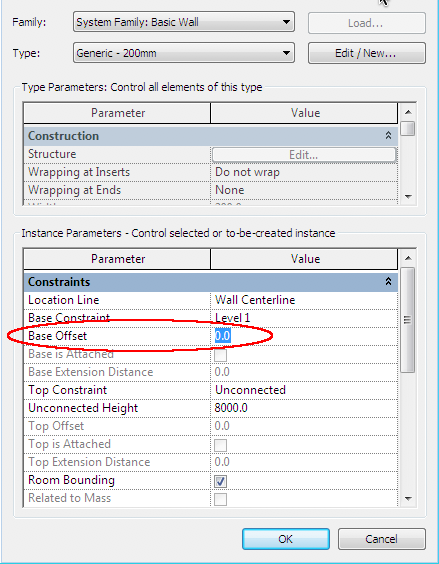Collapse the Construction section chevron
439x564 pixels.
[x=388, y=136]
